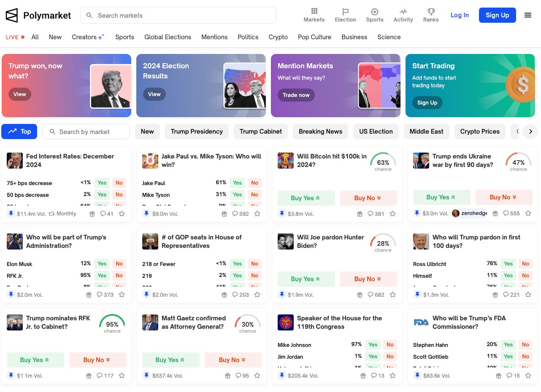Filter by Middle East chip
The image size is (541, 392).
coord(426,132)
